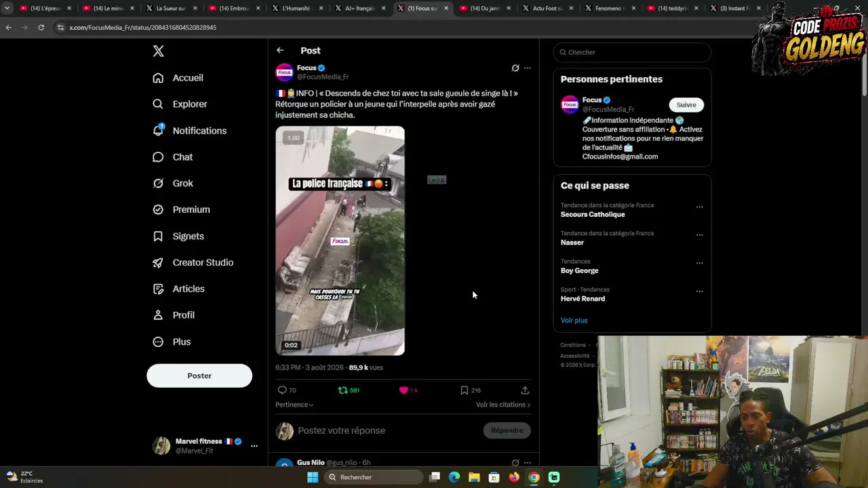Viewport: 868px width, 488px height.
Task: Click the browser address bar URL
Action: tap(142, 28)
